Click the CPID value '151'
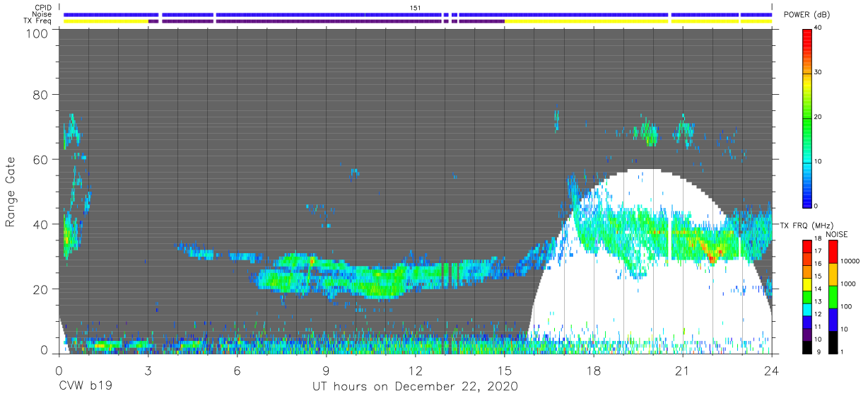Viewport: 868px width, 401px height. 416,7
